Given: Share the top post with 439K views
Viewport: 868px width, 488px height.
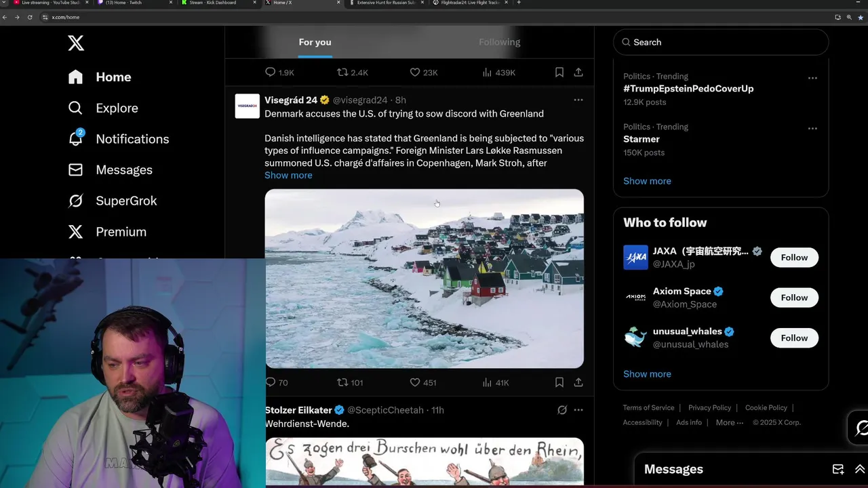Looking at the screenshot, I should coord(578,72).
